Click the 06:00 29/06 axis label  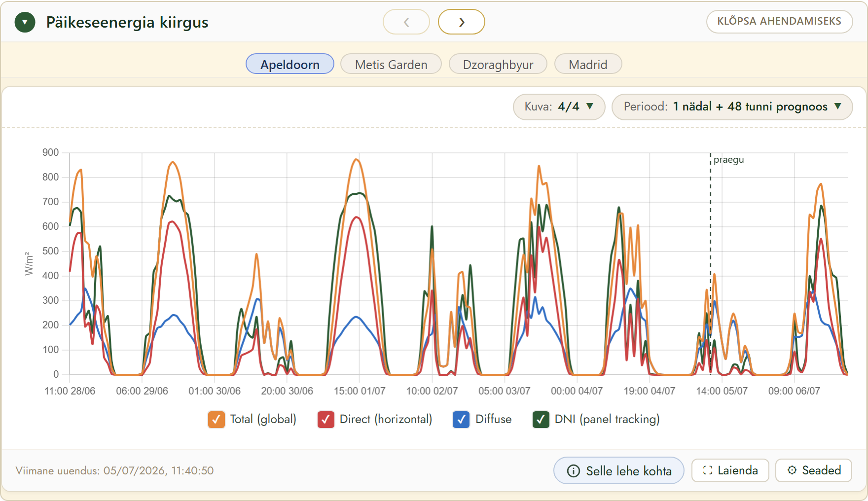coord(142,391)
